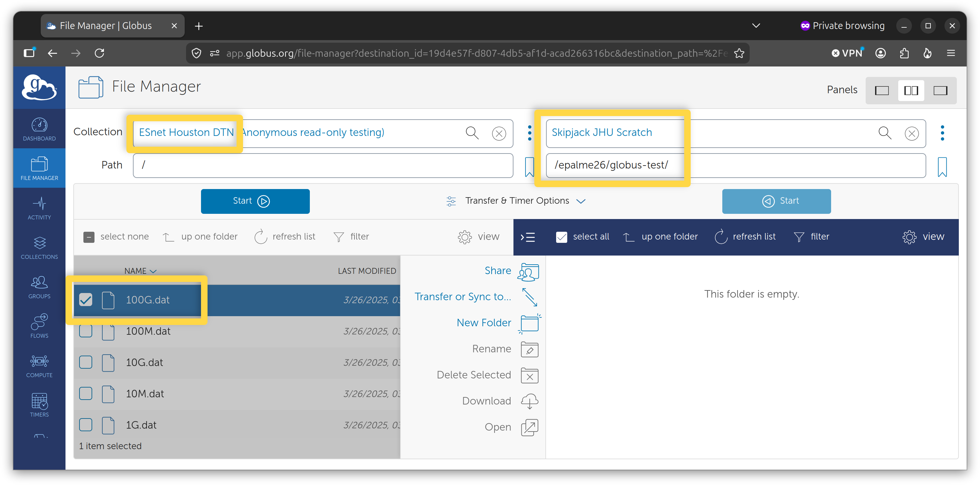The width and height of the screenshot is (980, 485).
Task: Check the 1G.dat checkbox
Action: pyautogui.click(x=86, y=424)
